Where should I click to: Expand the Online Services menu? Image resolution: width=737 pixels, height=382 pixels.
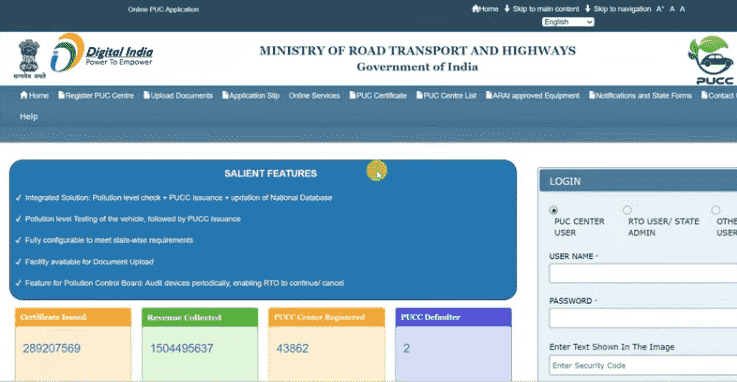pos(314,95)
